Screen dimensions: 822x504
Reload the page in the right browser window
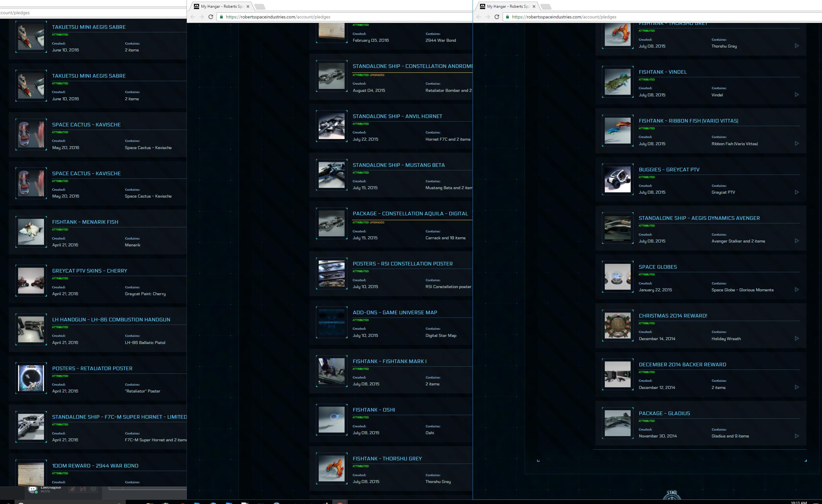point(497,17)
